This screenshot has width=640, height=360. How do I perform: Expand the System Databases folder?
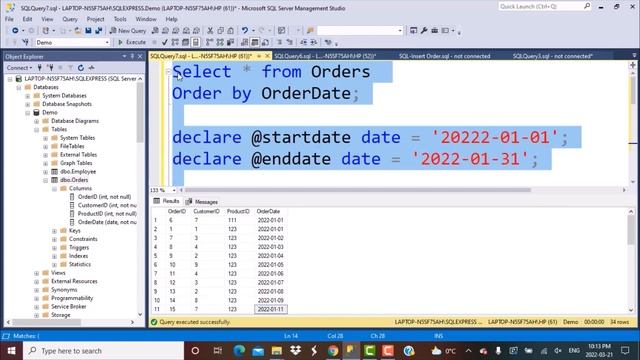[x=28, y=96]
